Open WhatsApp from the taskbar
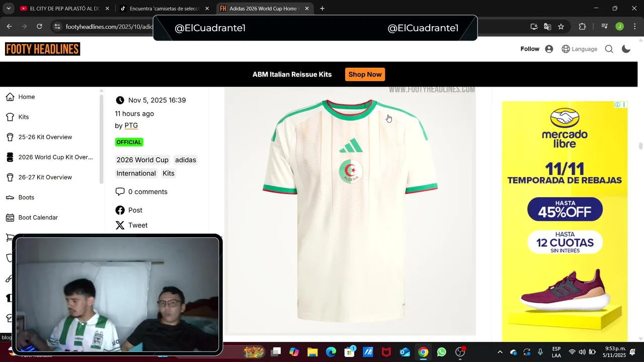Image resolution: width=644 pixels, height=362 pixels. click(441, 352)
